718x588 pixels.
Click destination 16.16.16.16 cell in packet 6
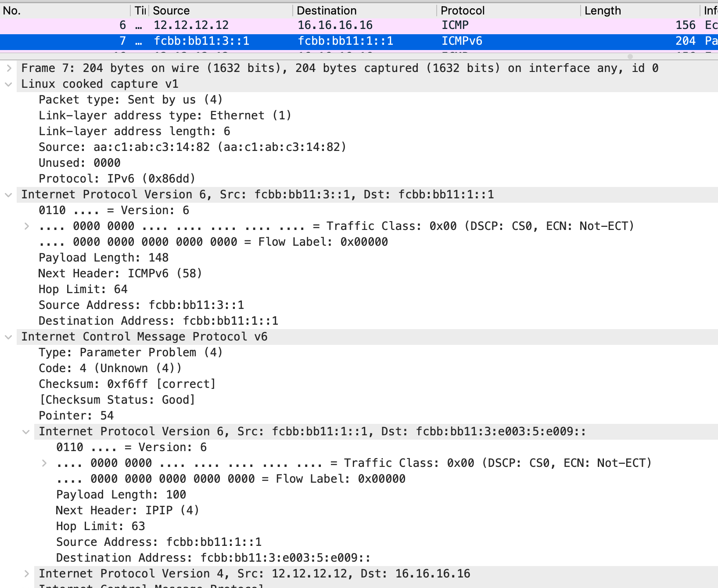(x=335, y=25)
